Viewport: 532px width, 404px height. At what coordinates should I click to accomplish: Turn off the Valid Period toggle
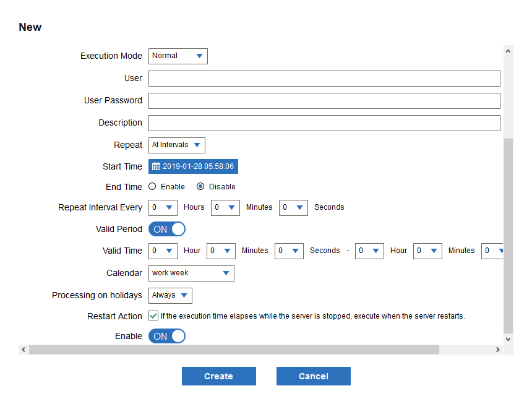(166, 229)
